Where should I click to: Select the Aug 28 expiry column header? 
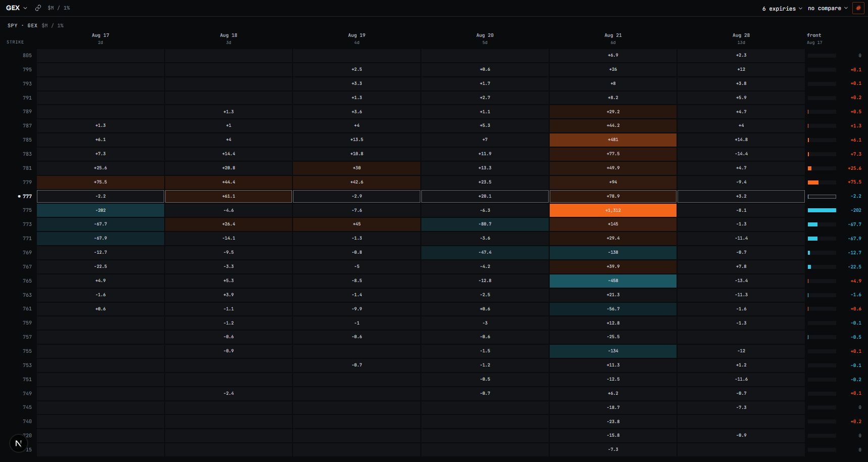point(741,38)
